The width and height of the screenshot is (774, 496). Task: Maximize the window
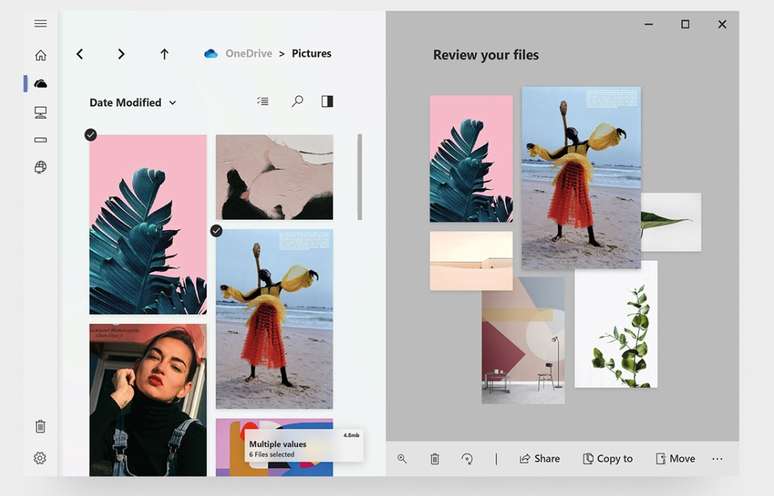click(685, 24)
